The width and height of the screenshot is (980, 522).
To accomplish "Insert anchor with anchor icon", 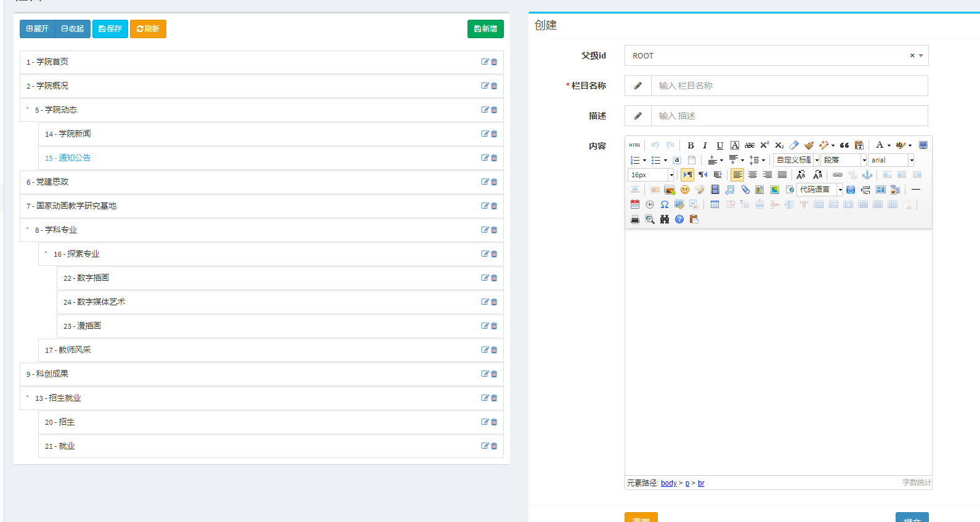I will (x=867, y=175).
